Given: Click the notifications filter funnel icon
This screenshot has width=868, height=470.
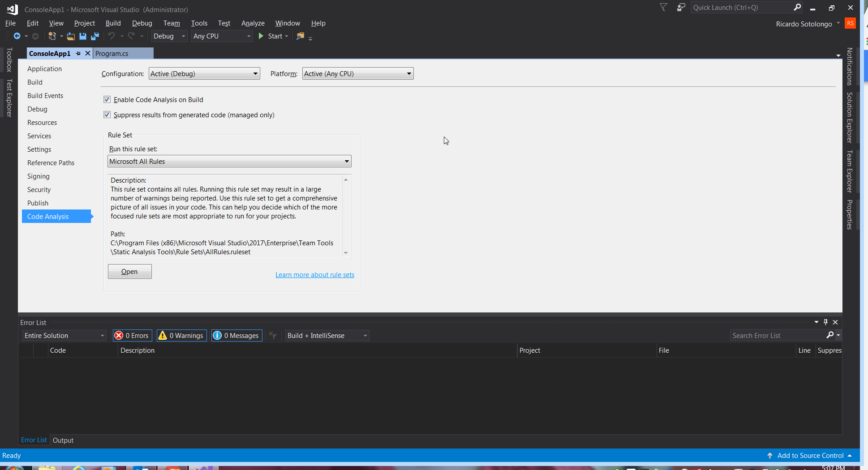Looking at the screenshot, I should click(x=664, y=7).
